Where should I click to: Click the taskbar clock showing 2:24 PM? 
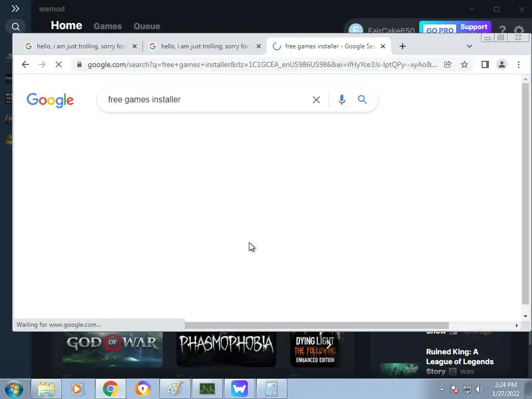tap(506, 389)
